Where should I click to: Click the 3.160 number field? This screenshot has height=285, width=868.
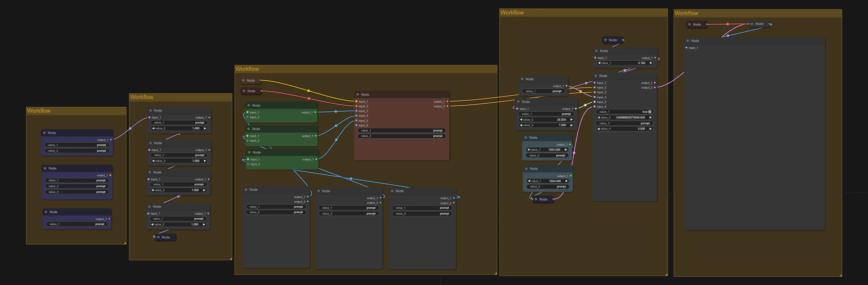pos(625,63)
